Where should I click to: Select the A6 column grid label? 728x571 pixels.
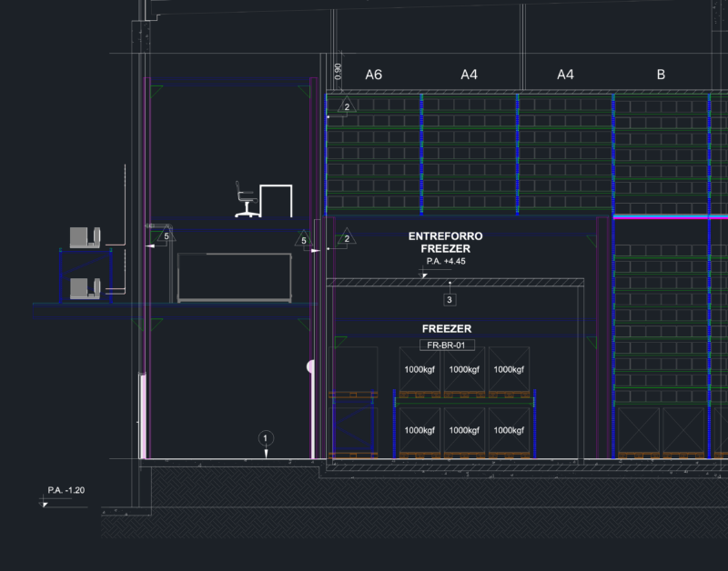(373, 75)
